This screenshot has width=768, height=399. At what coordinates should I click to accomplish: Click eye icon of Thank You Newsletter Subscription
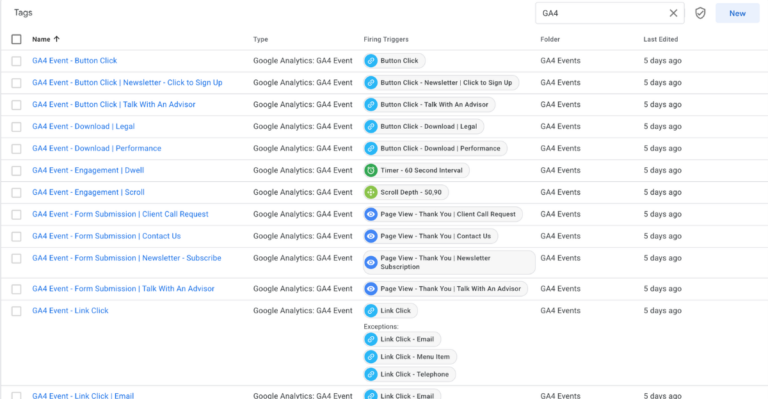tap(371, 262)
